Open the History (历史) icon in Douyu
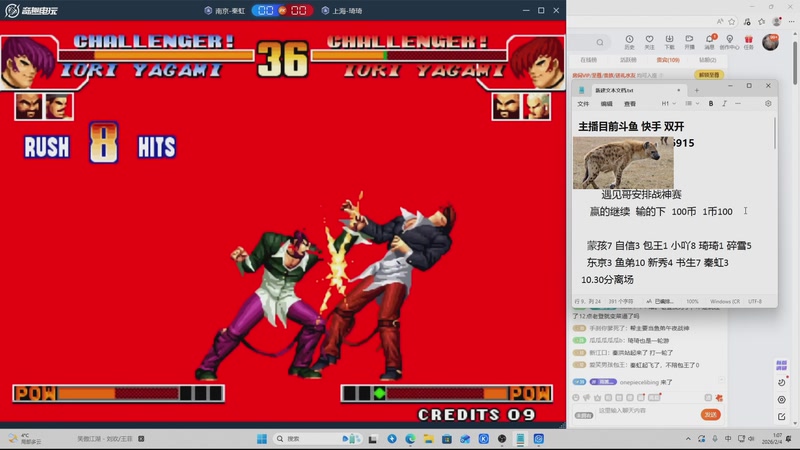Screen dimensions: 800x450 pos(629,42)
